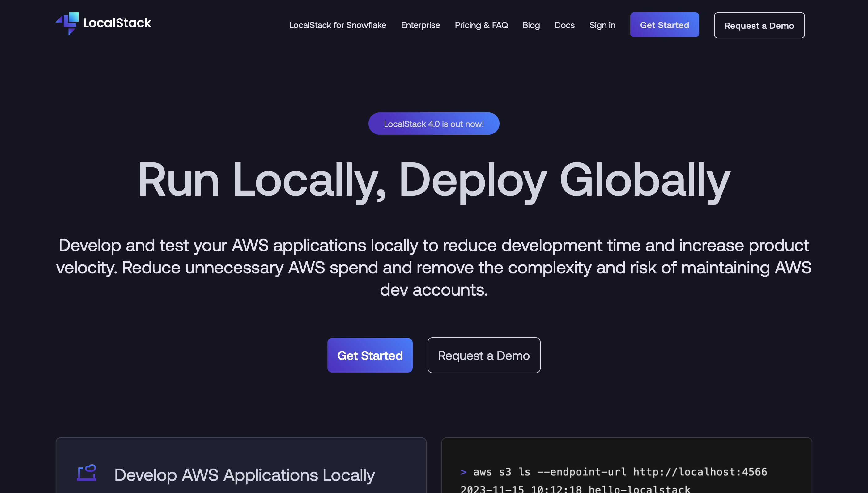This screenshot has width=868, height=493.
Task: Click Sign in in the header
Action: click(602, 25)
